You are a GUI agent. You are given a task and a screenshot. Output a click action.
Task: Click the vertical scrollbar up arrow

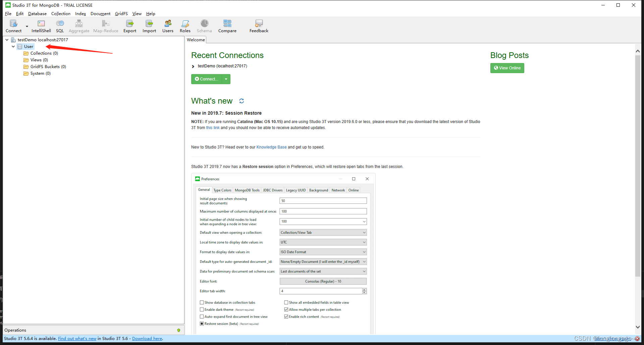[x=638, y=51]
